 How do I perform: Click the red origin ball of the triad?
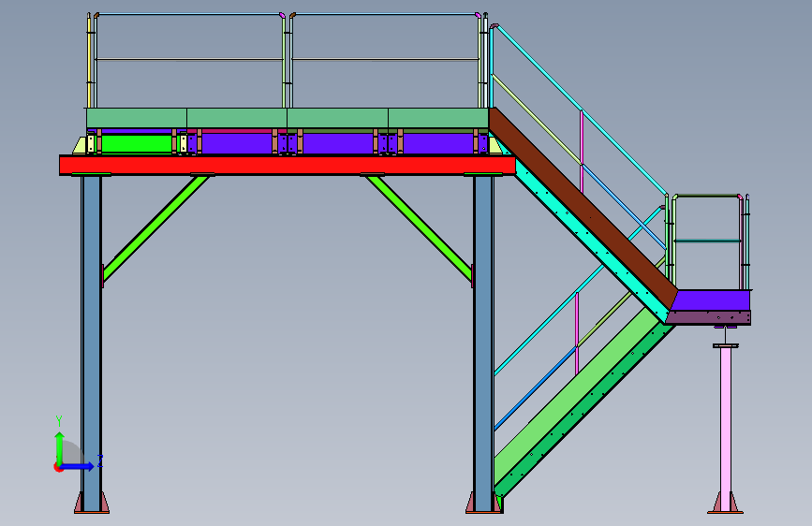click(x=57, y=467)
